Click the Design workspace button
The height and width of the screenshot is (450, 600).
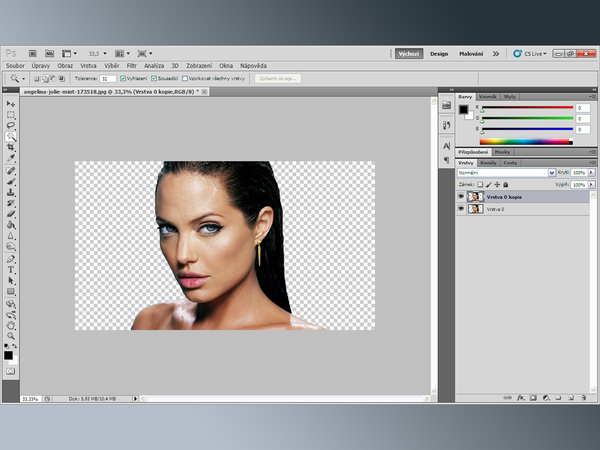pos(439,53)
